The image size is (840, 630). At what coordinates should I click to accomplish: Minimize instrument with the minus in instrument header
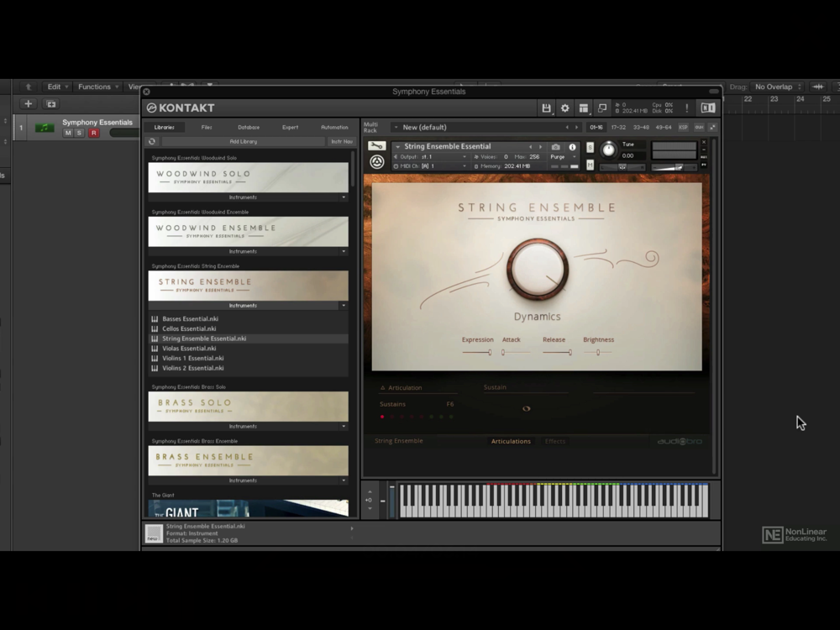(x=704, y=150)
